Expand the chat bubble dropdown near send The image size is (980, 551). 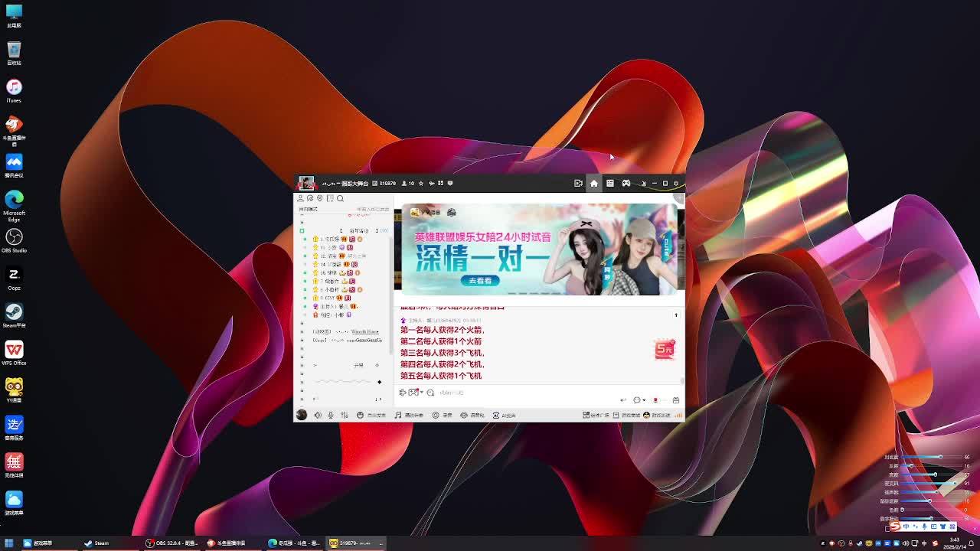tap(644, 400)
